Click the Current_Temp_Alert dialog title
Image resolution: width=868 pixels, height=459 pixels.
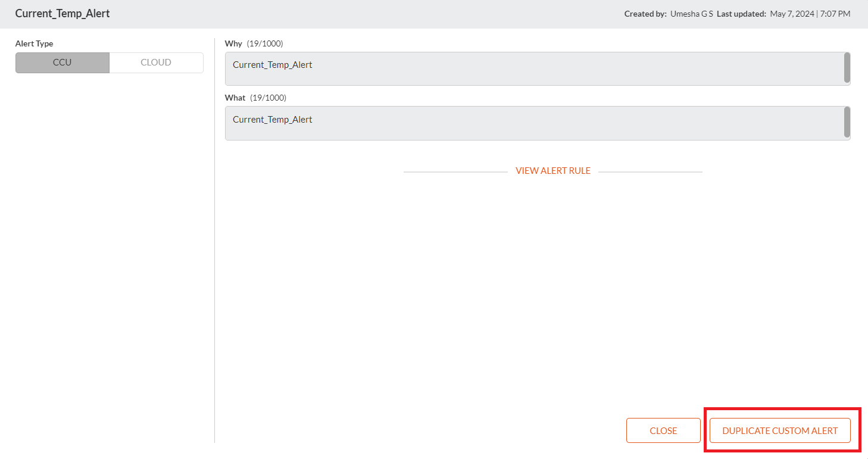[x=62, y=13]
